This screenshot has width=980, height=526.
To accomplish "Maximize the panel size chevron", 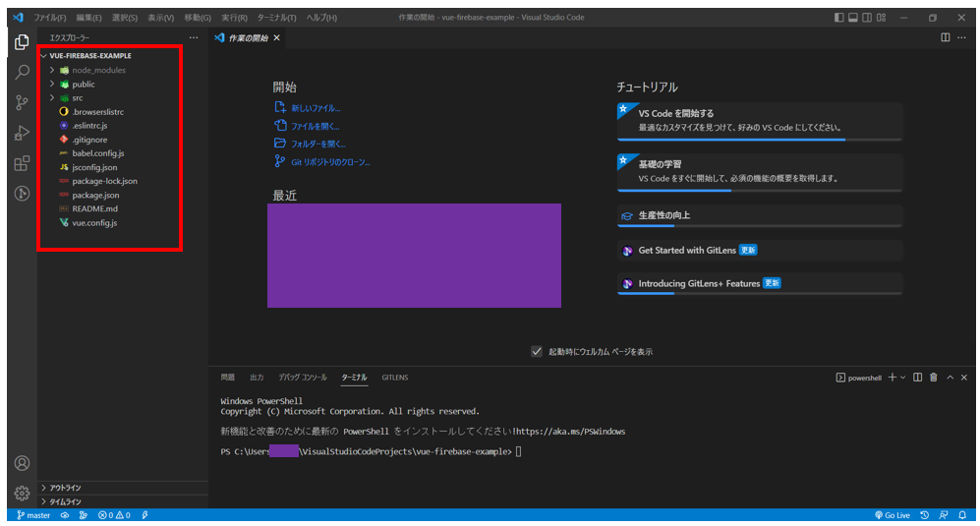I will [950, 378].
